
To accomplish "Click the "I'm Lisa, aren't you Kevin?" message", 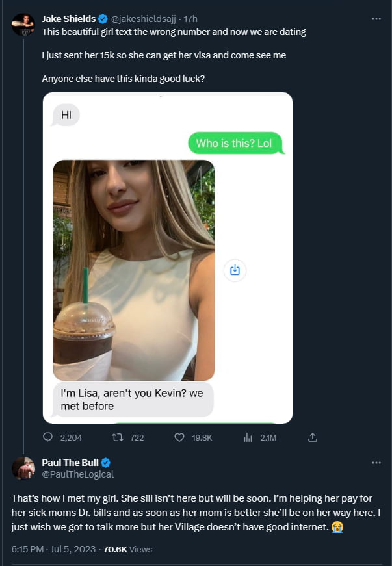I will (x=133, y=400).
